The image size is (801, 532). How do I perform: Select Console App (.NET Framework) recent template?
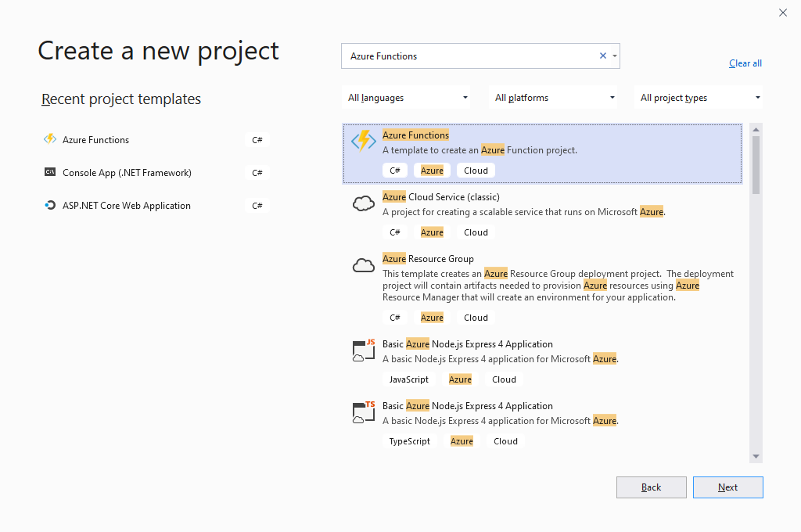pos(127,173)
